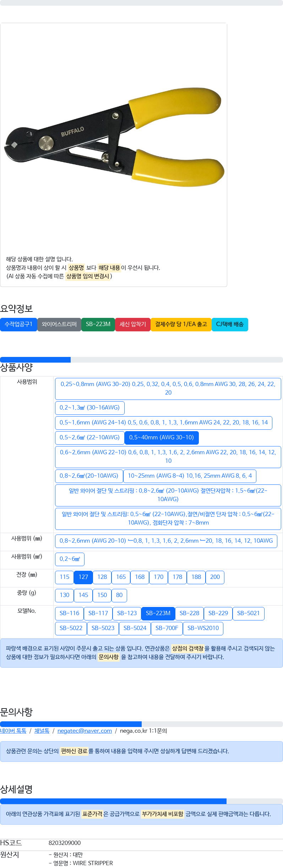
Task: Choose length 178
Action: click(177, 577)
